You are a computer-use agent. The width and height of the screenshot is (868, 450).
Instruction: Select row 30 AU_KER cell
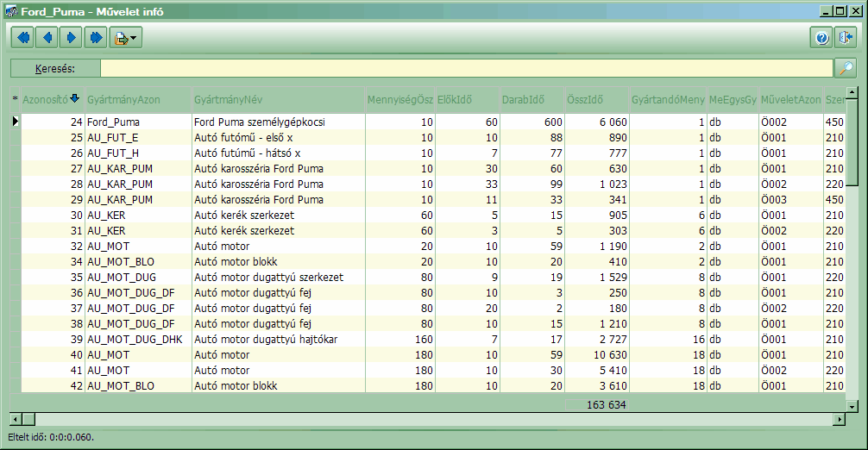[138, 215]
